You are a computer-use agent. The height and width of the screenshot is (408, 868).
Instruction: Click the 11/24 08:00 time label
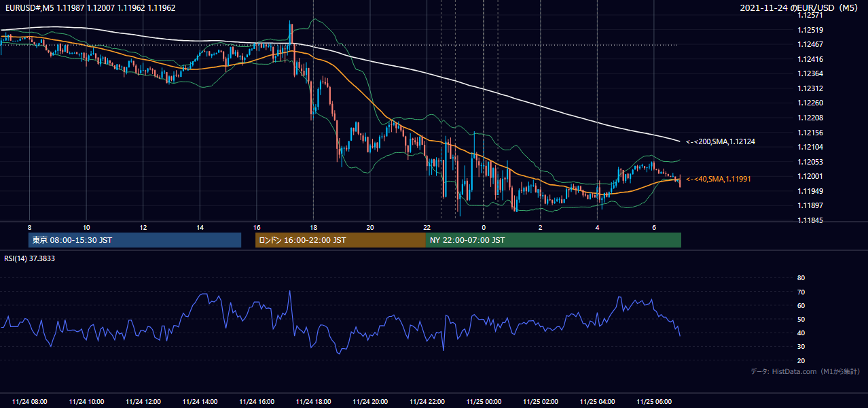click(30, 402)
